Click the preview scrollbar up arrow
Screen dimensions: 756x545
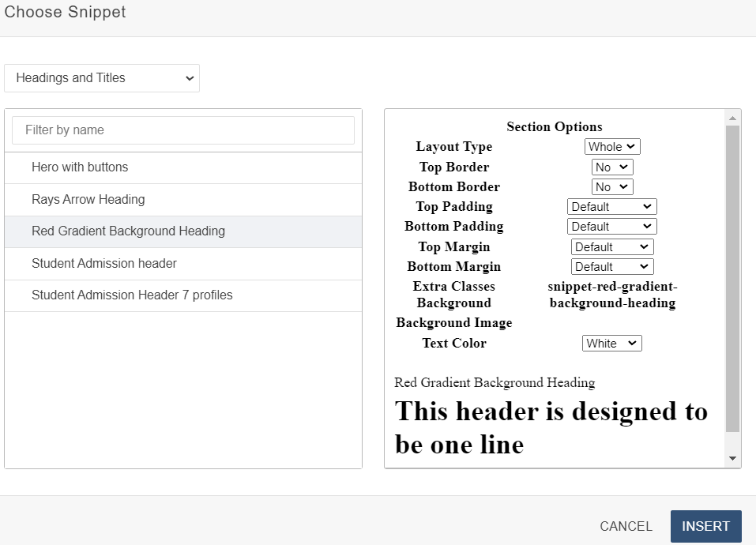[732, 118]
